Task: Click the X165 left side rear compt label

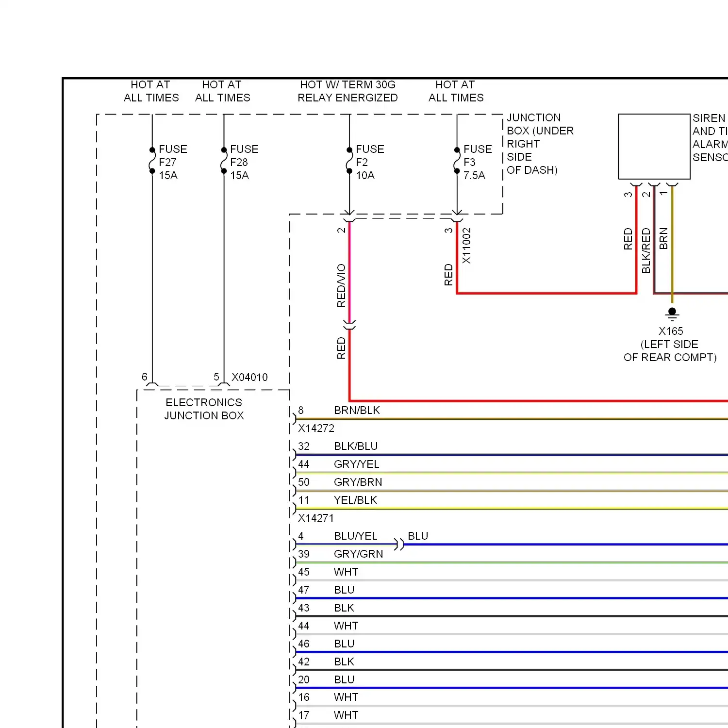Action: (x=670, y=344)
